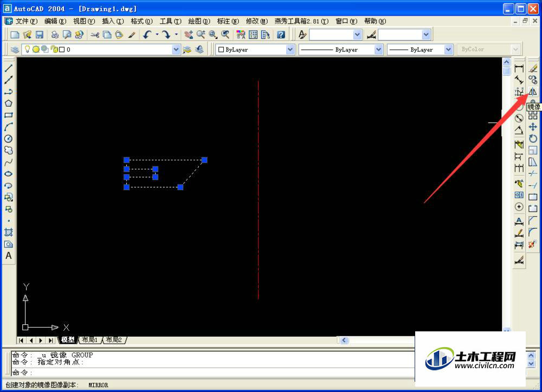The height and width of the screenshot is (392, 542).
Task: Click the horizontal scrollbar left arrow
Action: [x=344, y=340]
